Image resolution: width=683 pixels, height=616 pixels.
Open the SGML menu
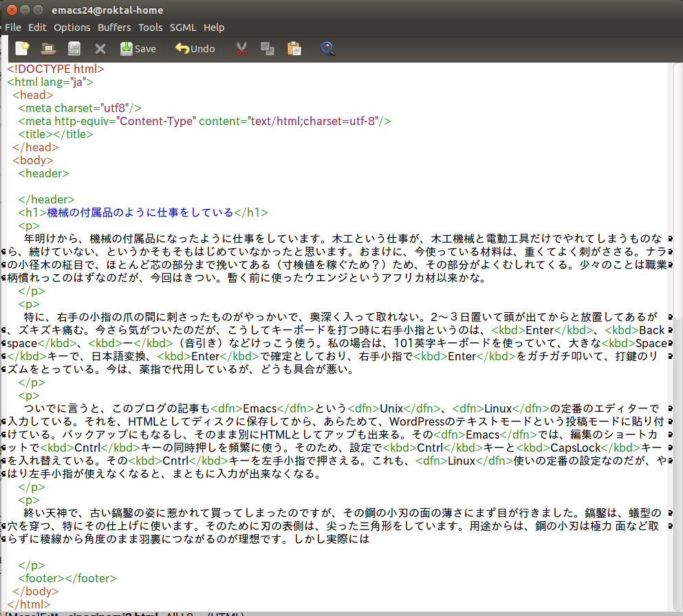[183, 27]
